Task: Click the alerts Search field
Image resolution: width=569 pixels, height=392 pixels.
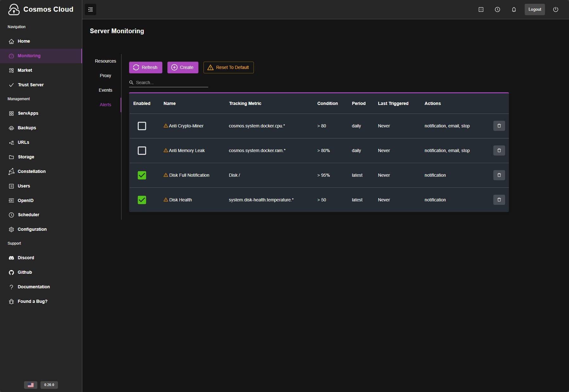Action: coord(171,83)
